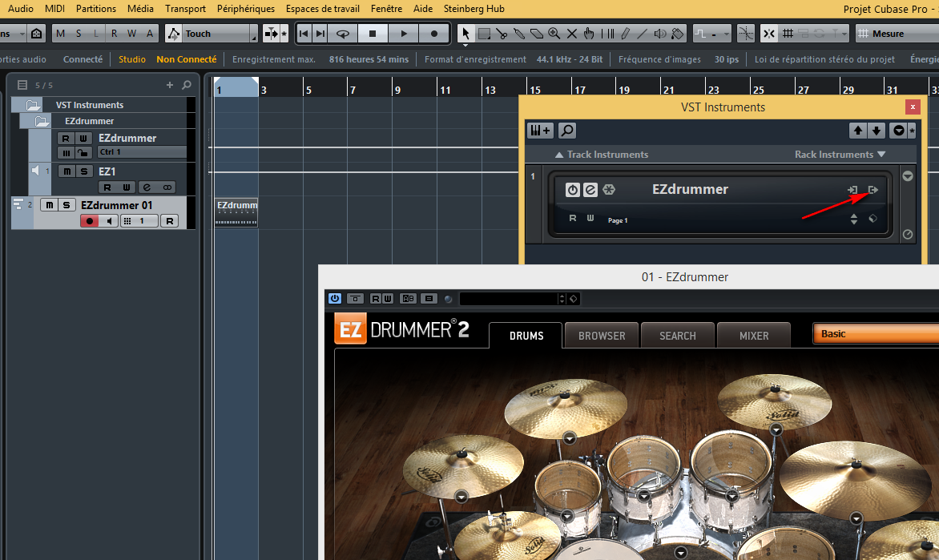Viewport: 939px width, 560px height.
Task: Select the Comp tool
Action: tap(607, 34)
